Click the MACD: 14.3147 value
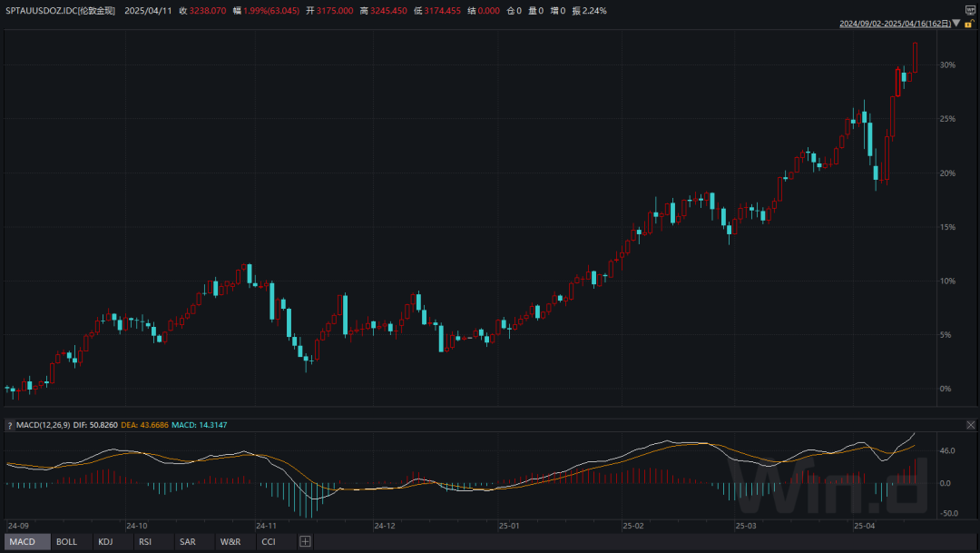The width and height of the screenshot is (980, 553). coord(200,425)
